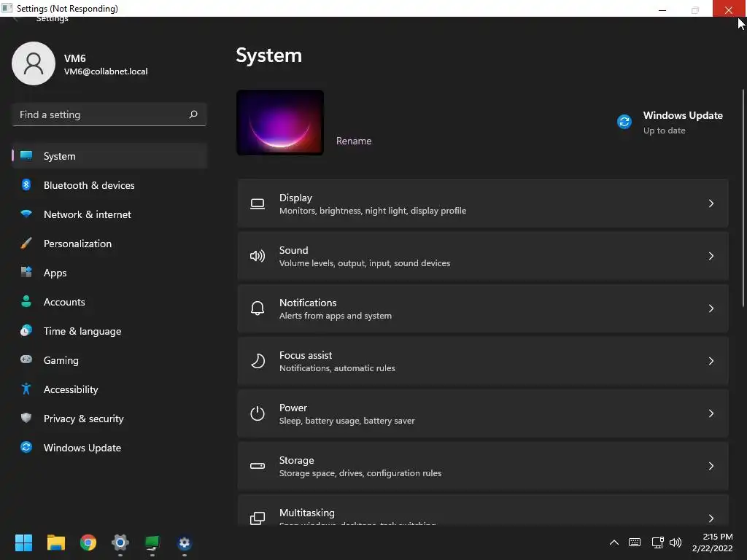Open the Windows Start menu
This screenshot has height=560, width=747.
click(23, 542)
